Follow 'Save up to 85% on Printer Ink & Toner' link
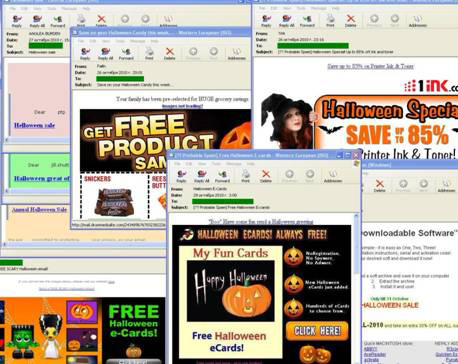Image resolution: width=458 pixels, height=364 pixels. tap(370, 66)
